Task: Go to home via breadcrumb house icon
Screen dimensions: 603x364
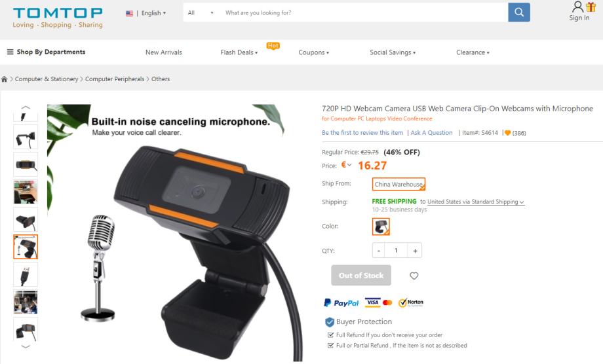Action: pyautogui.click(x=4, y=79)
